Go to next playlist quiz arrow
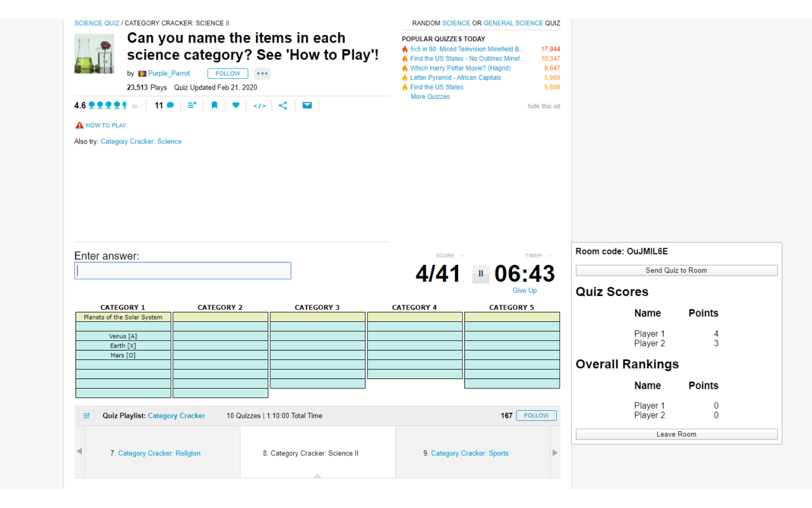Viewport: 812px width, 508px height. click(555, 453)
